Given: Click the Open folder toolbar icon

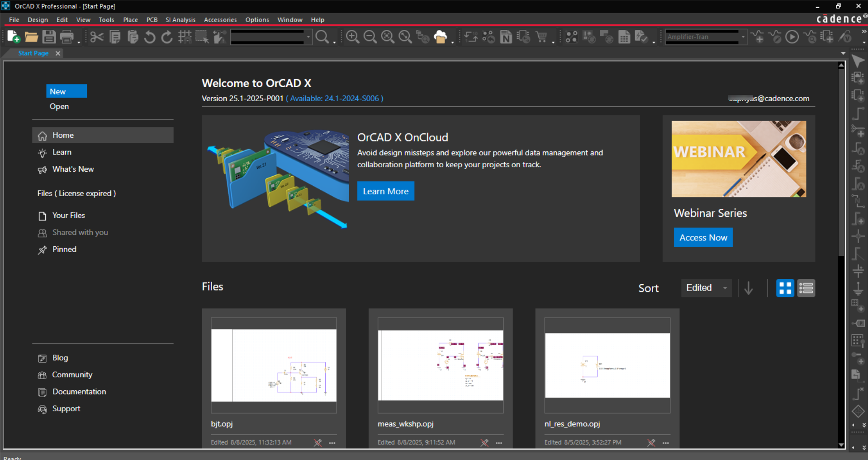Looking at the screenshot, I should pos(31,37).
